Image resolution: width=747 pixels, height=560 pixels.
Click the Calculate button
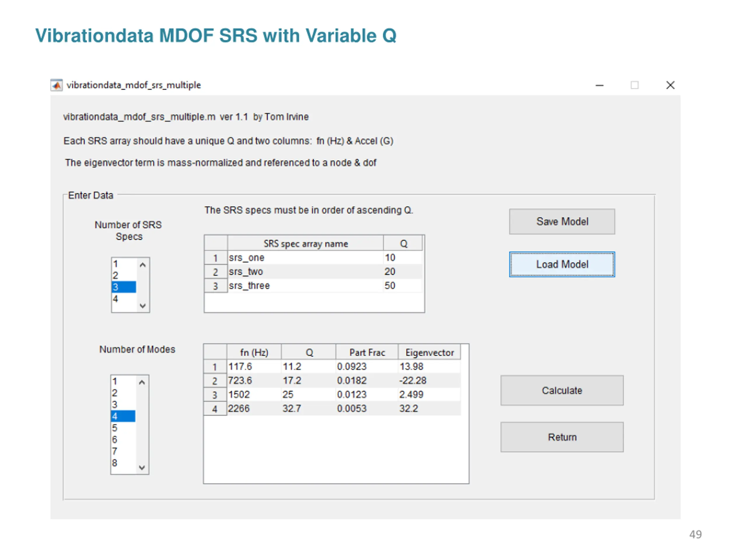(562, 391)
